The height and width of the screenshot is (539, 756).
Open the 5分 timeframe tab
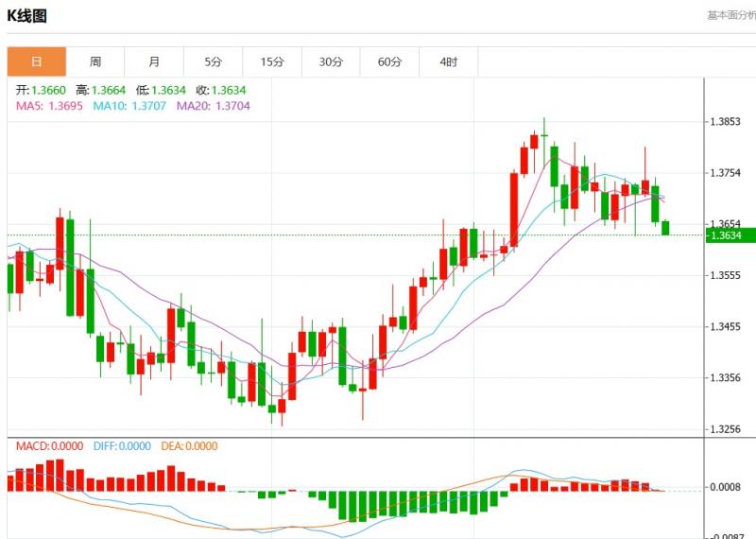(x=213, y=61)
